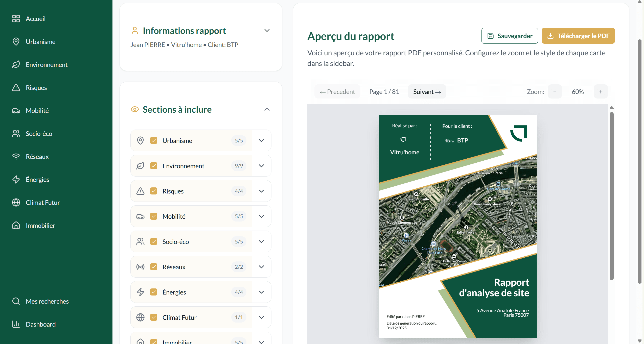Expand the Environnement section details
644x344 pixels.
[x=261, y=166]
